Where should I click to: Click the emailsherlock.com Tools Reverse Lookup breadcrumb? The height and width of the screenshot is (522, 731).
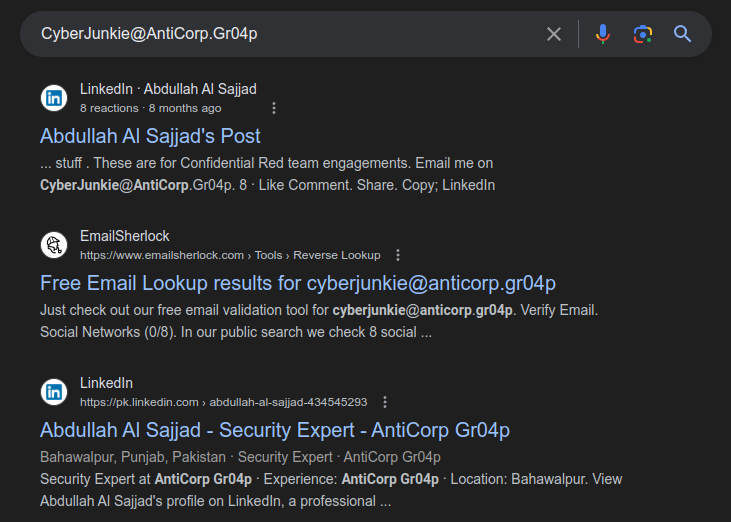[230, 255]
